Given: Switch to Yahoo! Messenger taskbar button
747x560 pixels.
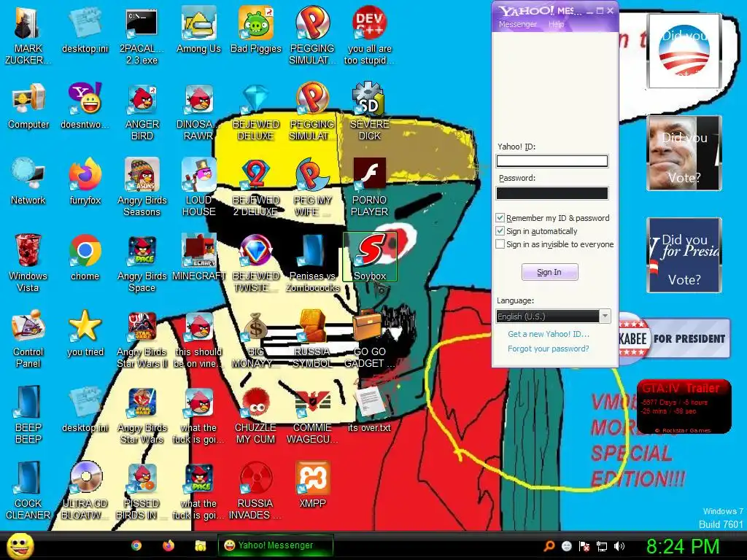Looking at the screenshot, I should click(x=275, y=545).
